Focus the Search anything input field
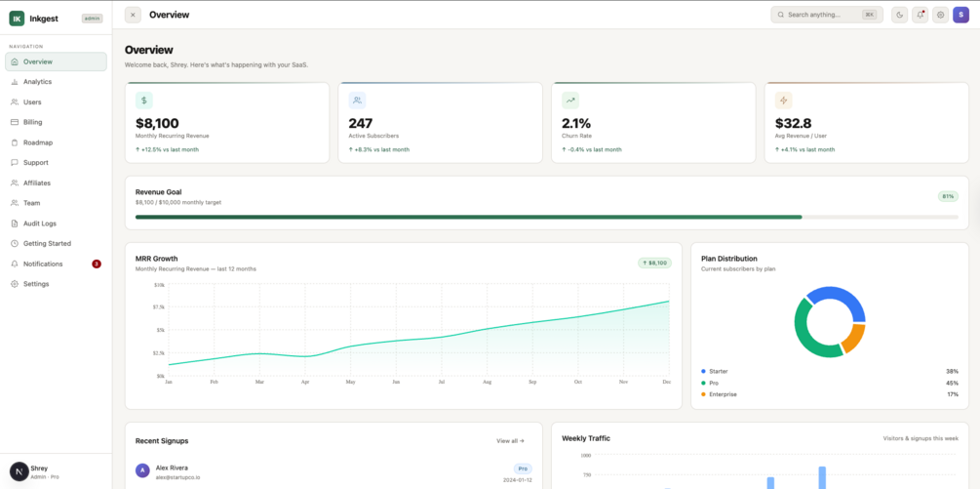980x489 pixels. pyautogui.click(x=826, y=15)
